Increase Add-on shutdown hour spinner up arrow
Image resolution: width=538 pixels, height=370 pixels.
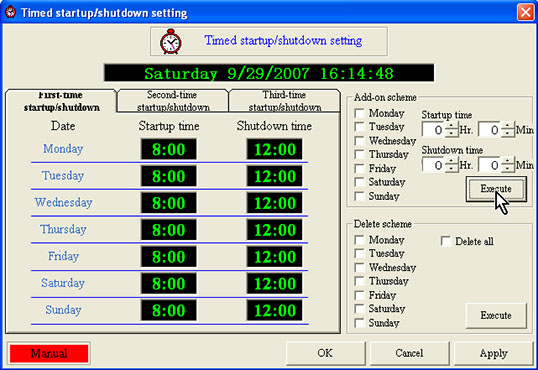pyautogui.click(x=451, y=161)
